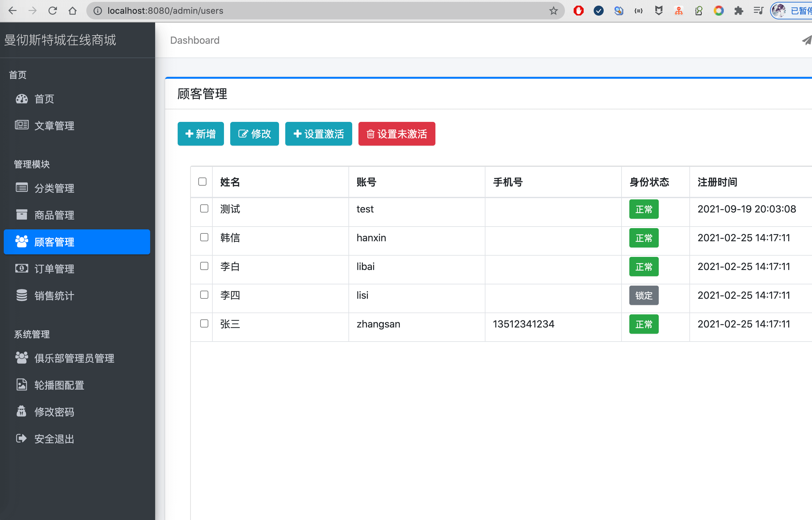The height and width of the screenshot is (520, 812).
Task: Open the puzzle-piece extensions menu
Action: coord(738,11)
